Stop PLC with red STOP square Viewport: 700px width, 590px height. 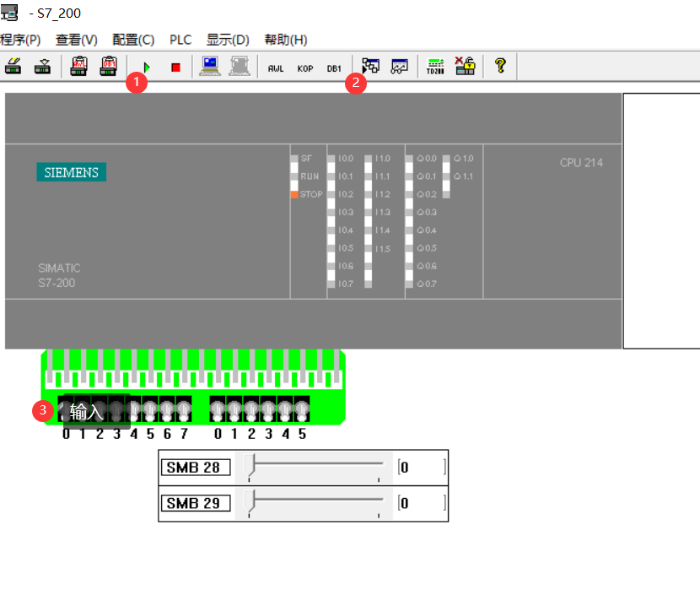[x=175, y=68]
